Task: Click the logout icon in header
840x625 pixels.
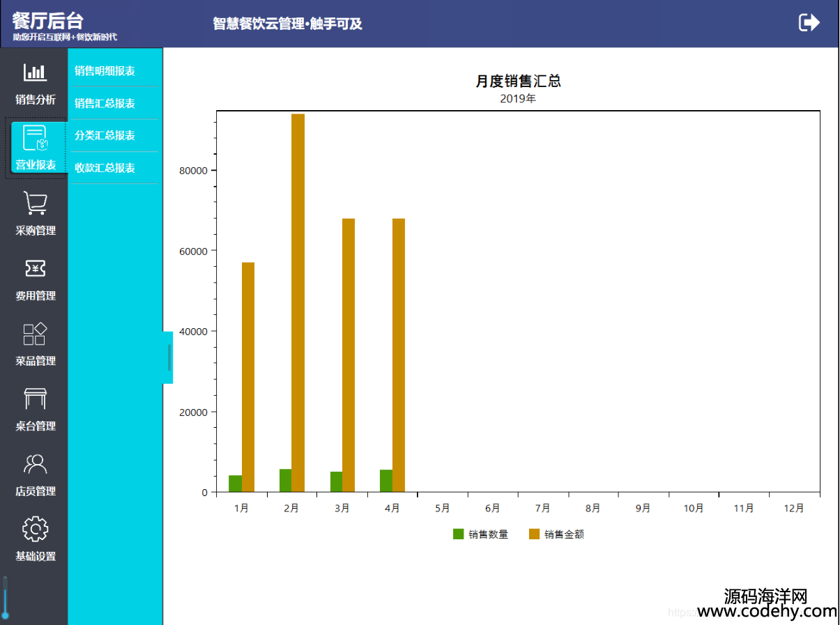Action: tap(809, 22)
